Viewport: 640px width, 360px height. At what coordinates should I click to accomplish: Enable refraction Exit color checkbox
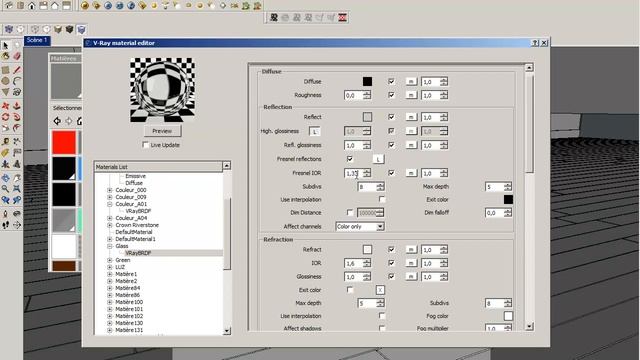[x=349, y=289]
